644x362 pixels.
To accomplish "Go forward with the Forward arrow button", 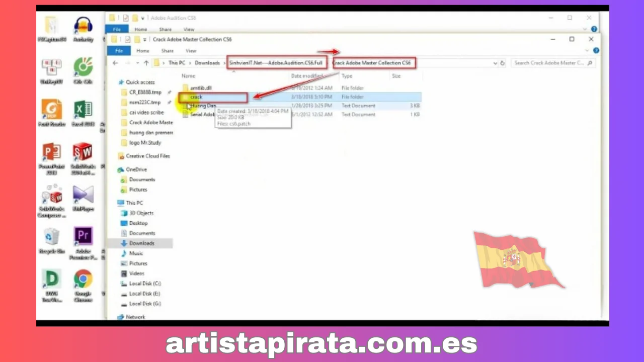I will 127,63.
